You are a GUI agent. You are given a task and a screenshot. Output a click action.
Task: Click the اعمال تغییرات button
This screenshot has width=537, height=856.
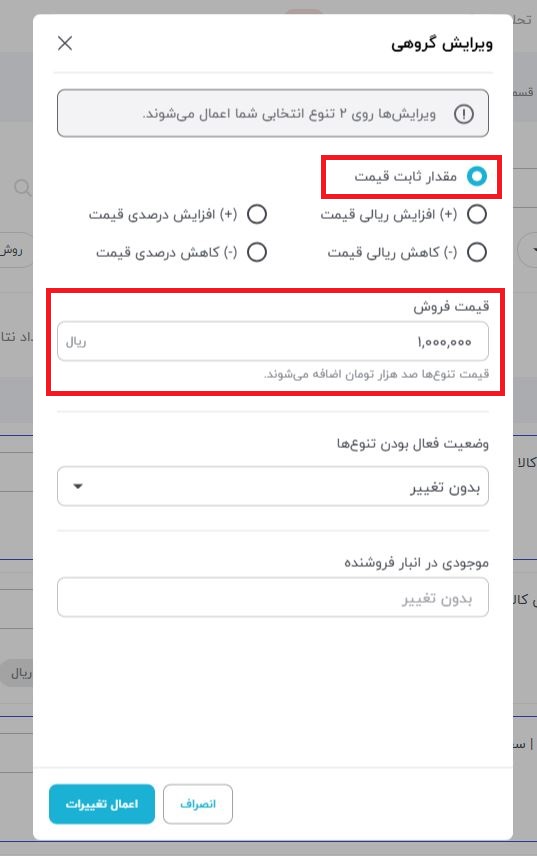[x=102, y=804]
